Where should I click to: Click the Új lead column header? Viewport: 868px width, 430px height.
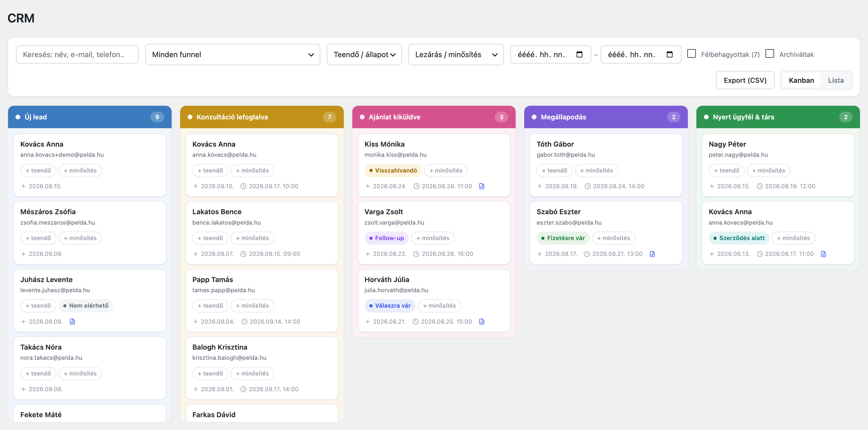90,117
